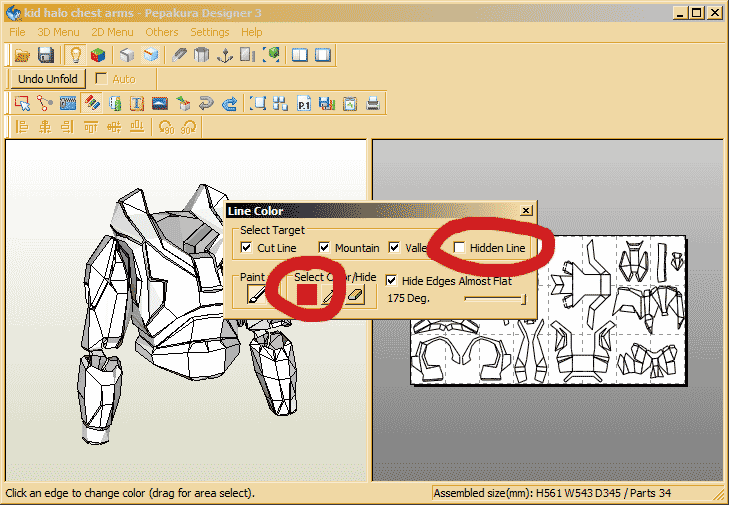Select the red rectangle select-and-move tool
729x505 pixels.
pyautogui.click(x=22, y=103)
